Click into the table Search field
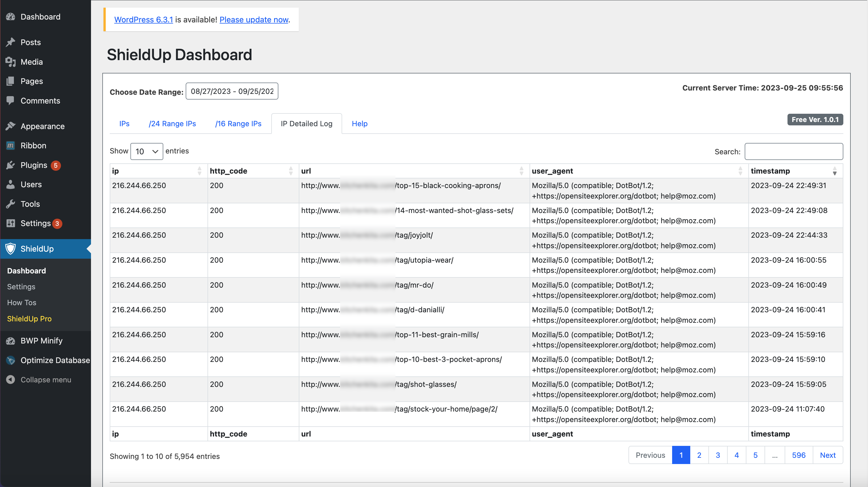This screenshot has width=868, height=487. pyautogui.click(x=794, y=151)
